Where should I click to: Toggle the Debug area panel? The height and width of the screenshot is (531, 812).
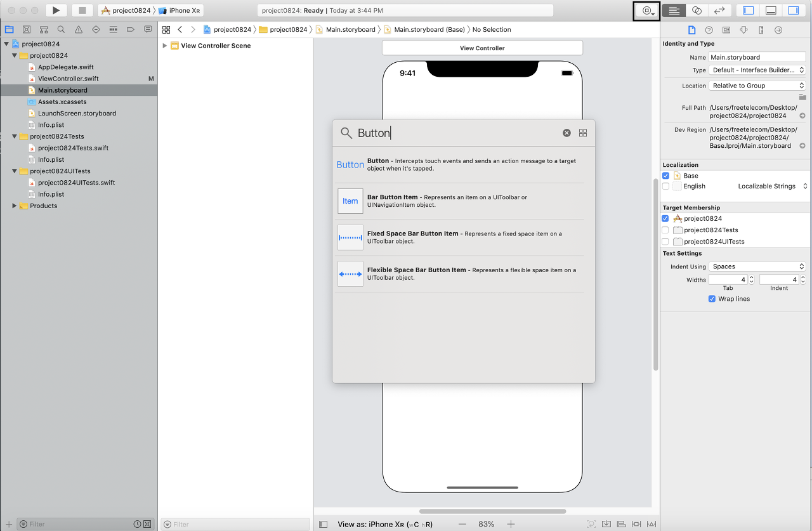click(771, 11)
